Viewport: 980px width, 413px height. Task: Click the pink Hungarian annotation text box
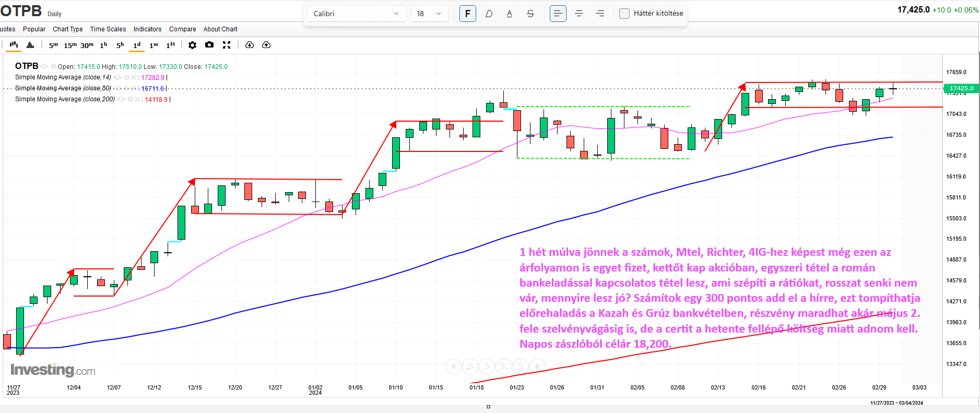point(719,298)
